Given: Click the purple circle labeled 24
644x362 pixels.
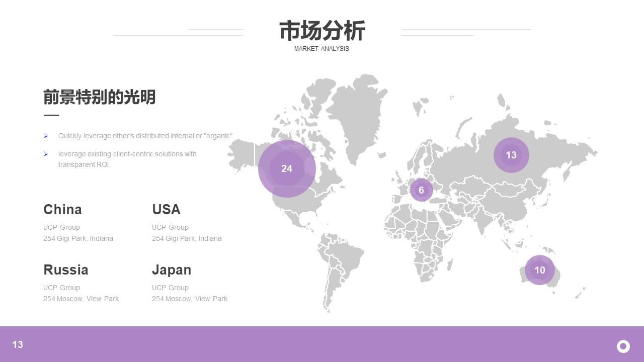Looking at the screenshot, I should (287, 168).
